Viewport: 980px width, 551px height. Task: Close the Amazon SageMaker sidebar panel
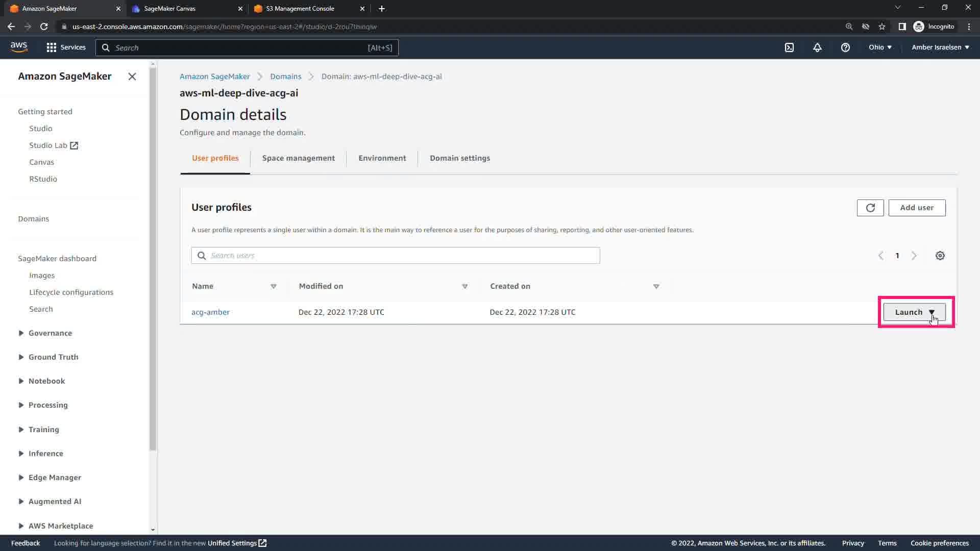(x=132, y=77)
